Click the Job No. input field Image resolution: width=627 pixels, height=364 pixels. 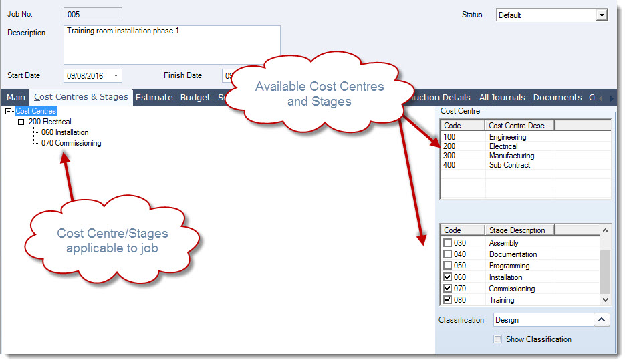(93, 15)
